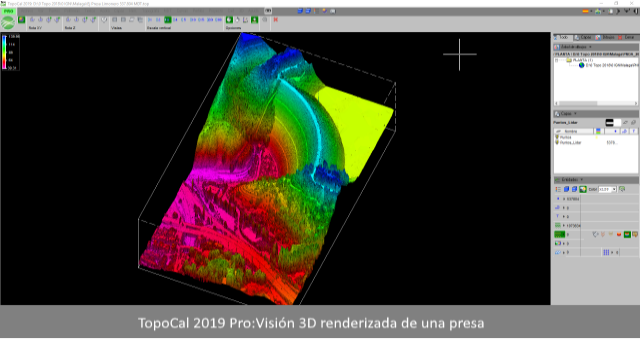Click the first rotate icon in Rota Z
The image size is (640, 360).
pyautogui.click(x=68, y=20)
